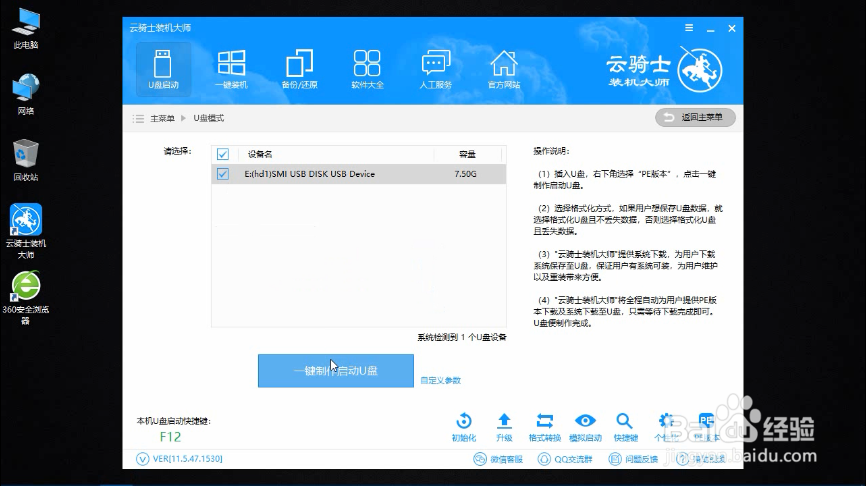866x486 pixels.
Task: Click the 升级 upload icon
Action: 504,427
